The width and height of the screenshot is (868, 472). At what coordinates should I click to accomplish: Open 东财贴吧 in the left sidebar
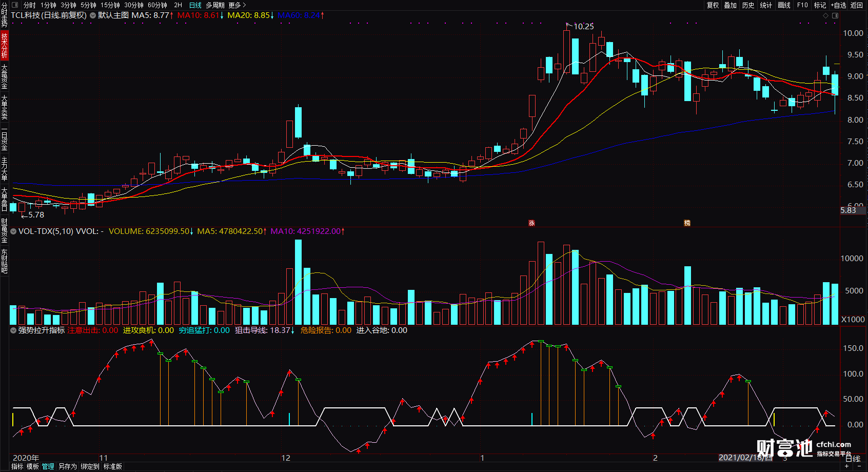tap(4, 261)
